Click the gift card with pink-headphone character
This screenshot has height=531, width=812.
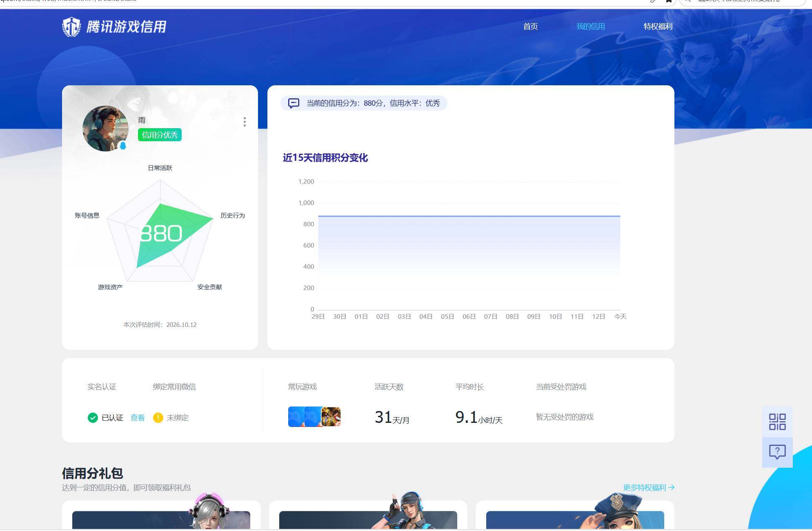[161, 515]
